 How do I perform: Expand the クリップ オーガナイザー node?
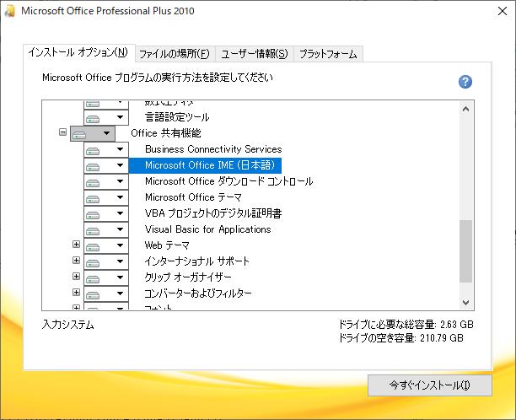tap(76, 276)
